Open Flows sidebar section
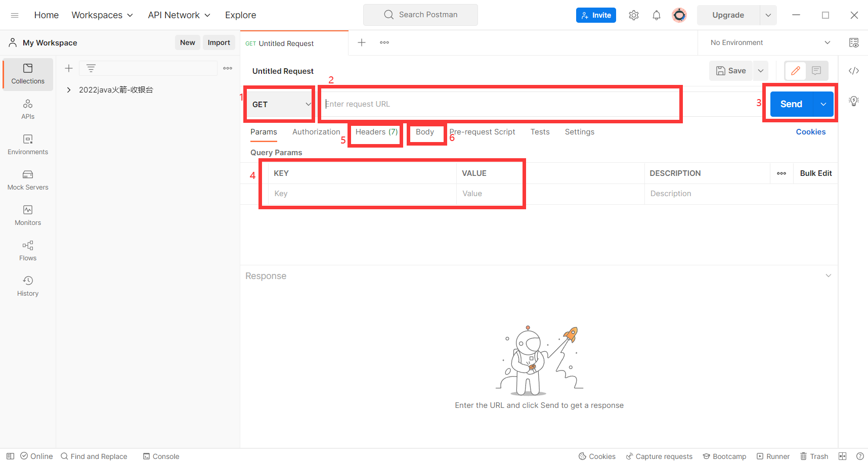Image resolution: width=868 pixels, height=463 pixels. coord(28,251)
